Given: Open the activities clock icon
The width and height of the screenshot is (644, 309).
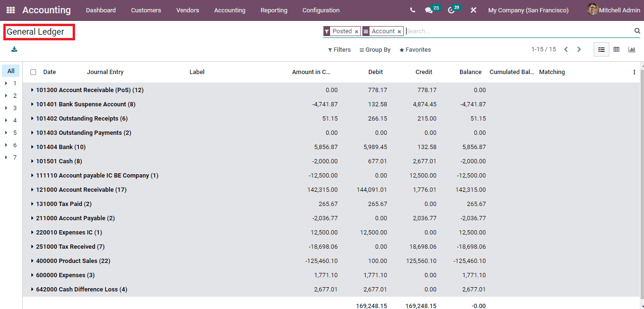Looking at the screenshot, I should pyautogui.click(x=449, y=10).
